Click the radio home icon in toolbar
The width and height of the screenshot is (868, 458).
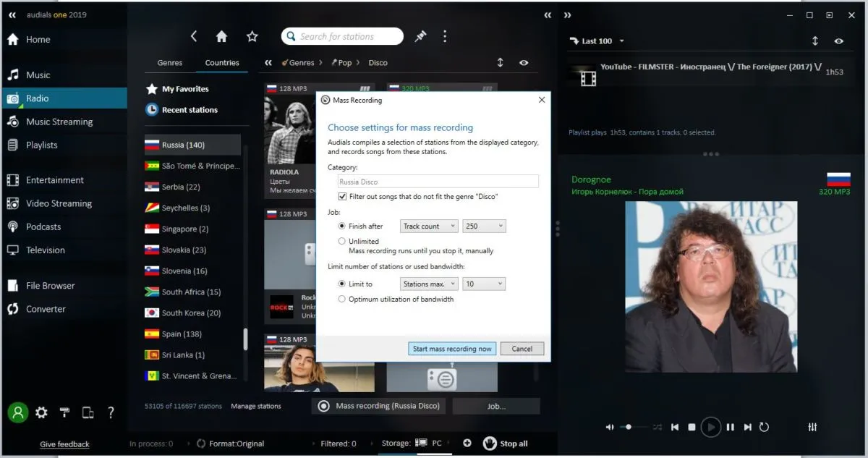[x=222, y=36]
